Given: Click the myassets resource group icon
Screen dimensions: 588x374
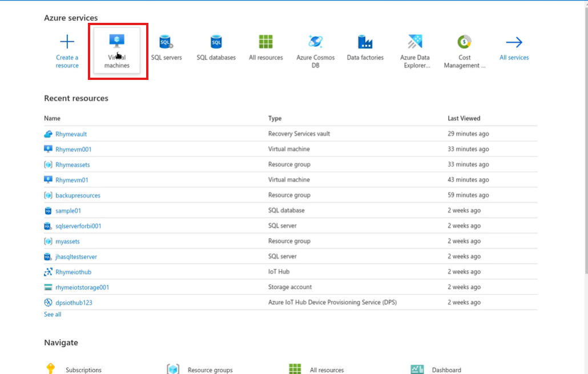Looking at the screenshot, I should point(48,241).
